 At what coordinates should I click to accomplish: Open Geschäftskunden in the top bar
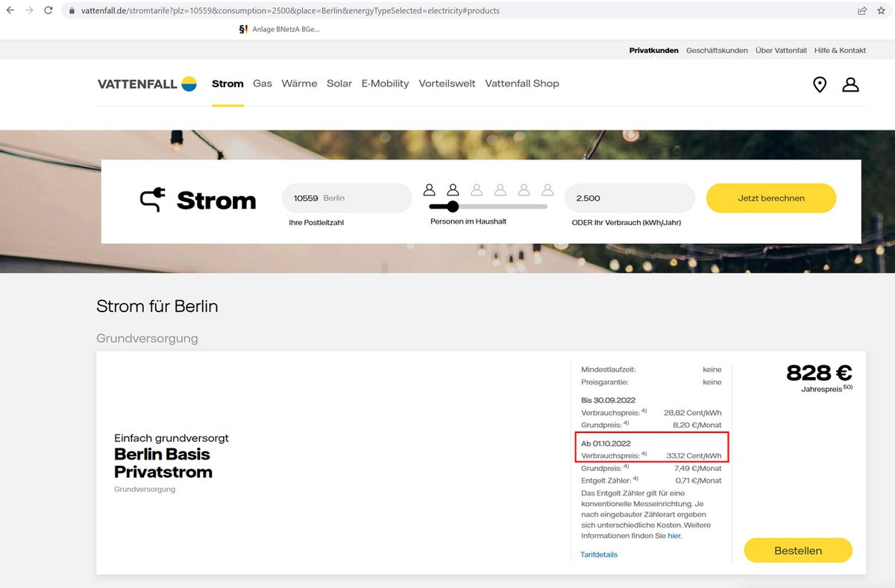coord(717,51)
